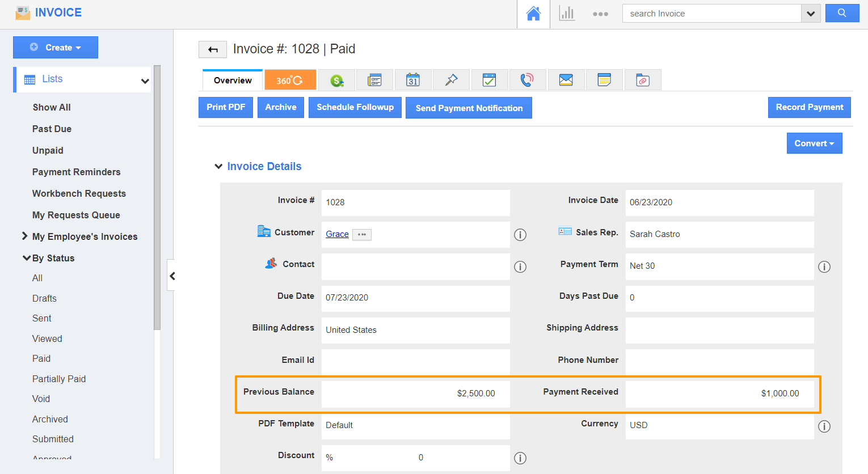Viewport: 868px width, 474px height.
Task: Go to the Home dashboard icon
Action: tap(533, 12)
